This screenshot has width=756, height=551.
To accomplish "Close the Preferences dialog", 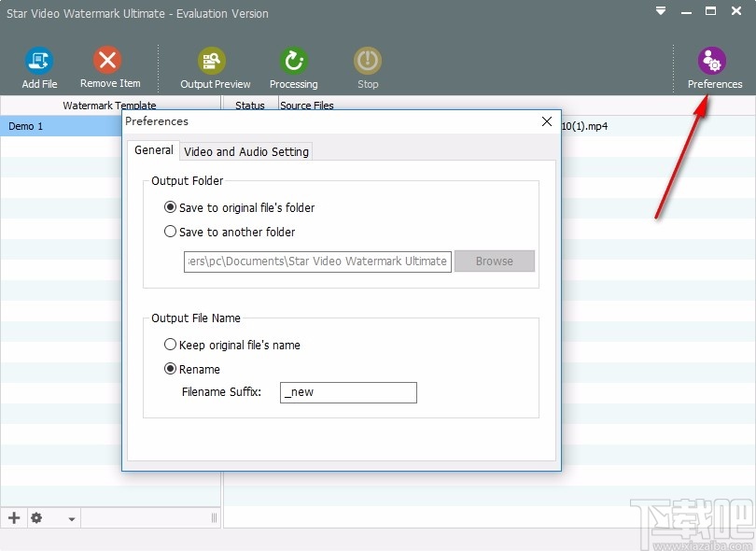I will [547, 121].
